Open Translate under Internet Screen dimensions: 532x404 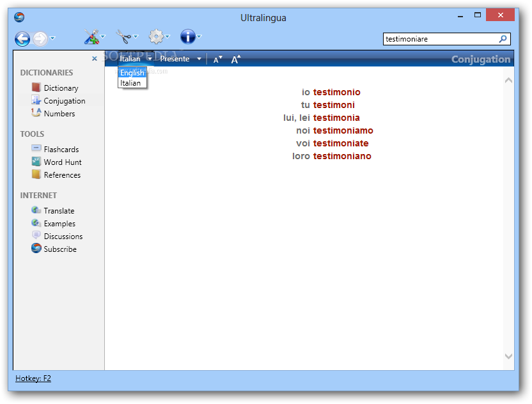[x=59, y=211]
